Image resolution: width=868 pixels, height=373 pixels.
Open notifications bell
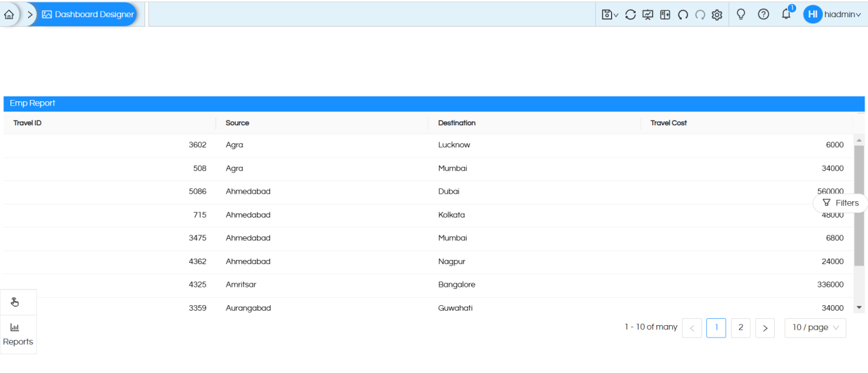[786, 14]
